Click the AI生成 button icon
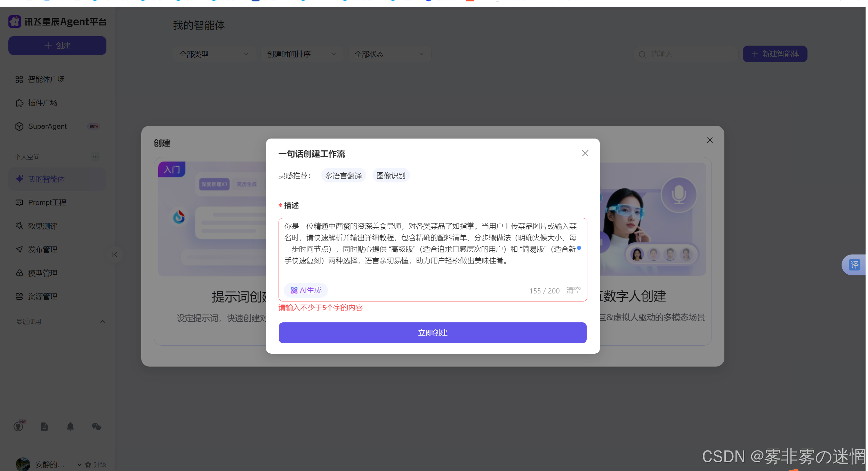The width and height of the screenshot is (868, 471). pyautogui.click(x=294, y=290)
